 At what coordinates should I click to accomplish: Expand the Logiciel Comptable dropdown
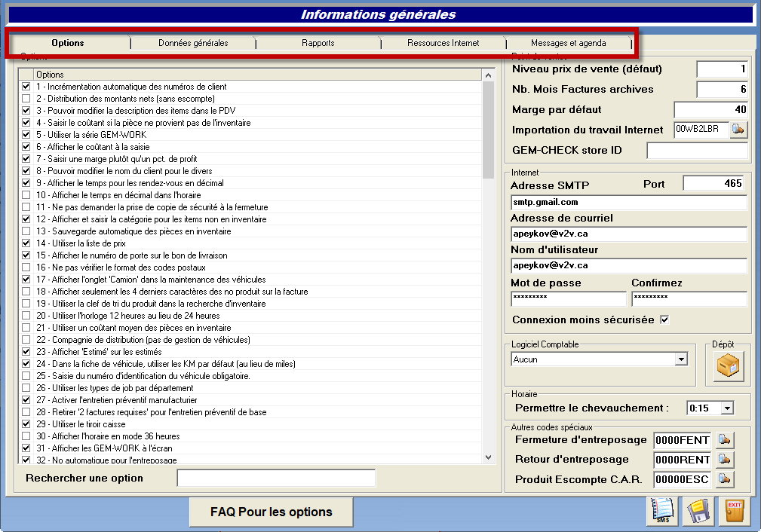pyautogui.click(x=681, y=359)
